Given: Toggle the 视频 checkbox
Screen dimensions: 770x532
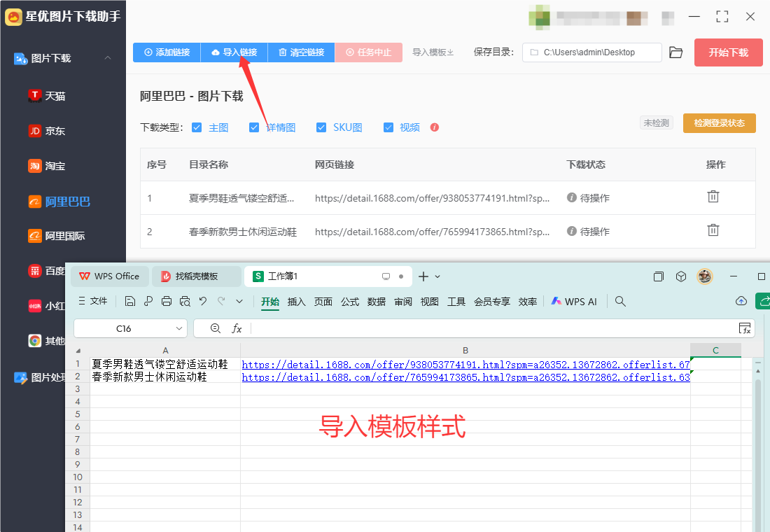Looking at the screenshot, I should 388,127.
